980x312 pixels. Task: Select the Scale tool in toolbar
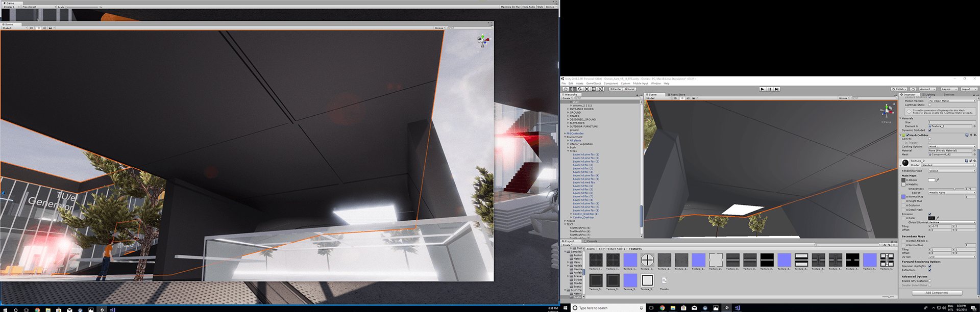[x=586, y=89]
